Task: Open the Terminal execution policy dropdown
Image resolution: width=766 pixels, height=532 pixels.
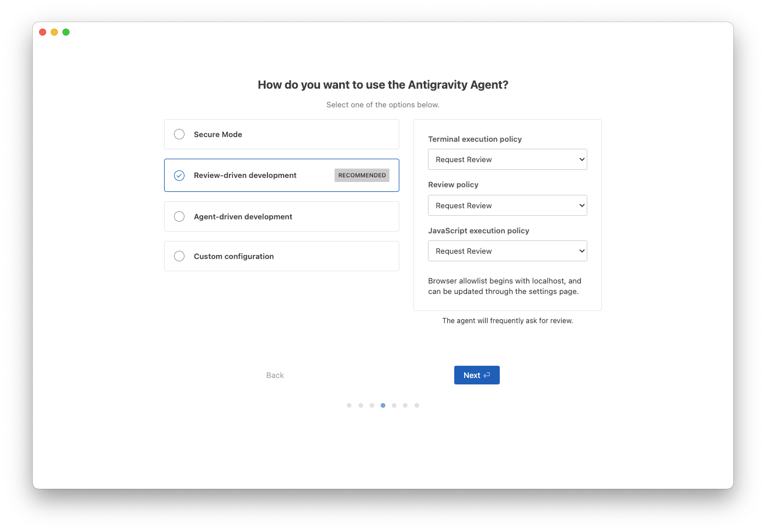Action: pyautogui.click(x=507, y=160)
